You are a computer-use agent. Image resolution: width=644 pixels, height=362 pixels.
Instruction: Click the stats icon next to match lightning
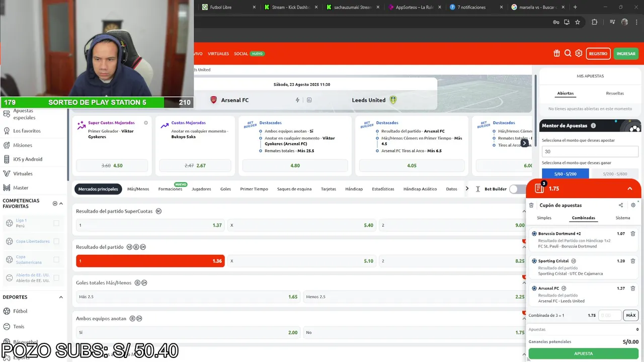(309, 100)
